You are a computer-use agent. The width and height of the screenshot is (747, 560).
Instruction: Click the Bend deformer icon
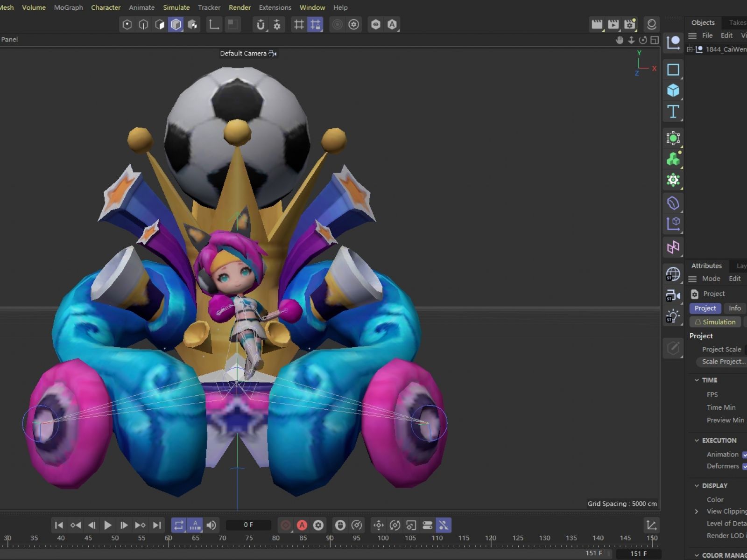coord(673,203)
